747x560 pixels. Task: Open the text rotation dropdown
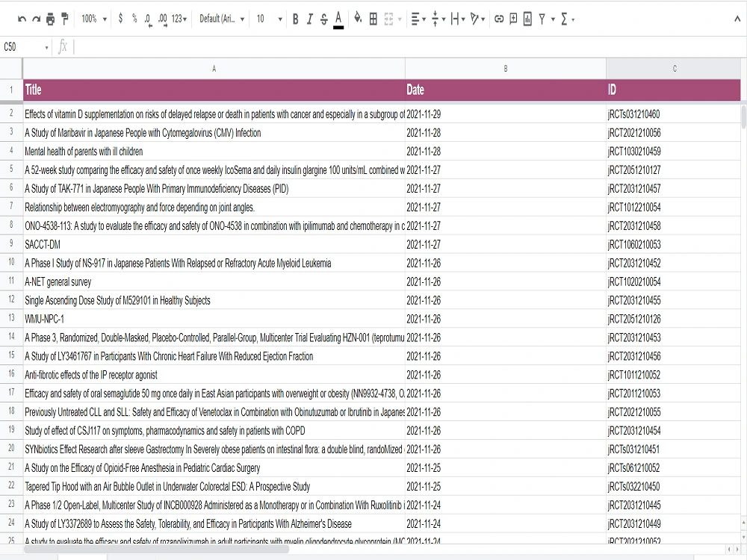pyautogui.click(x=477, y=19)
